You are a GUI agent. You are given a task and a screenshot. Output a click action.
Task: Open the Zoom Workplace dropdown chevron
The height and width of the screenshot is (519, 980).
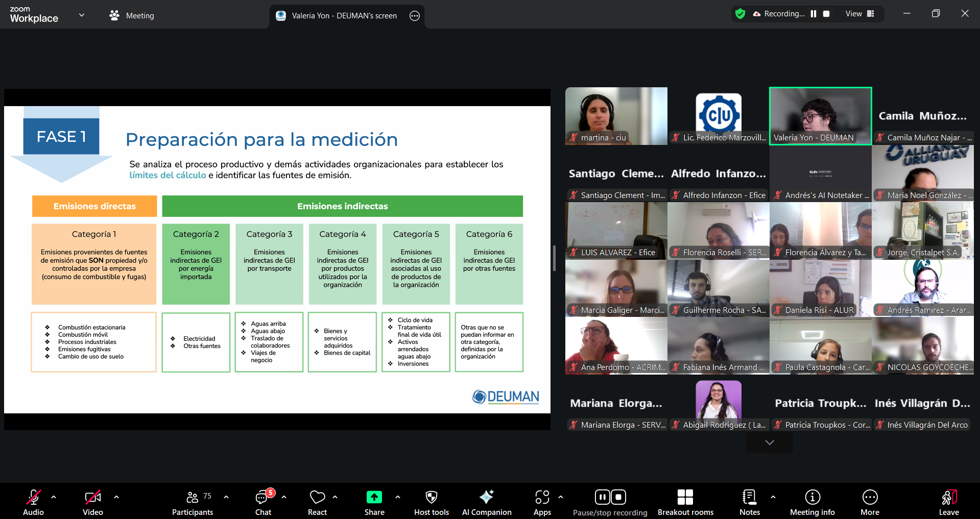[82, 15]
